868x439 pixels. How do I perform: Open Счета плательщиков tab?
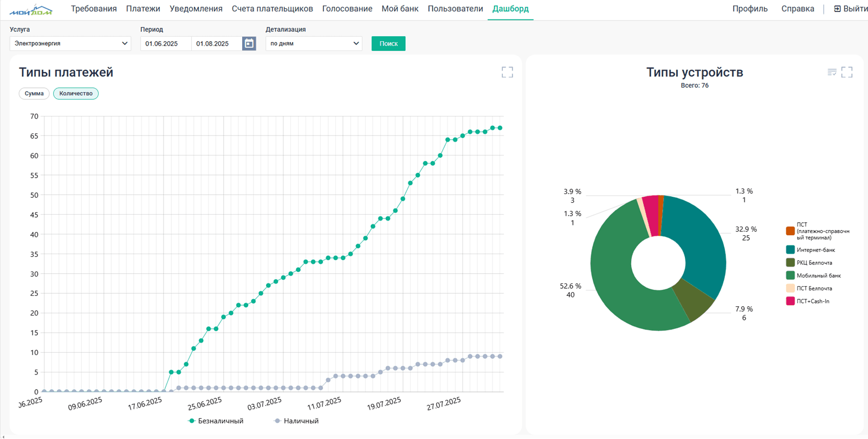[272, 9]
